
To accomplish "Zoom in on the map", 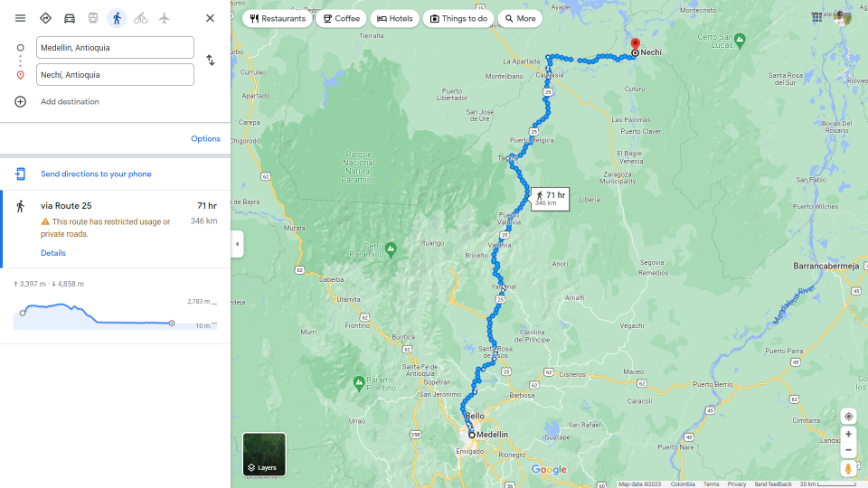I will tap(848, 435).
